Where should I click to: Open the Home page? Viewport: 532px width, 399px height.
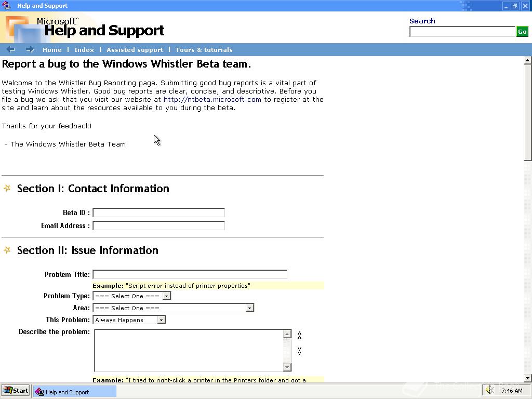52,50
